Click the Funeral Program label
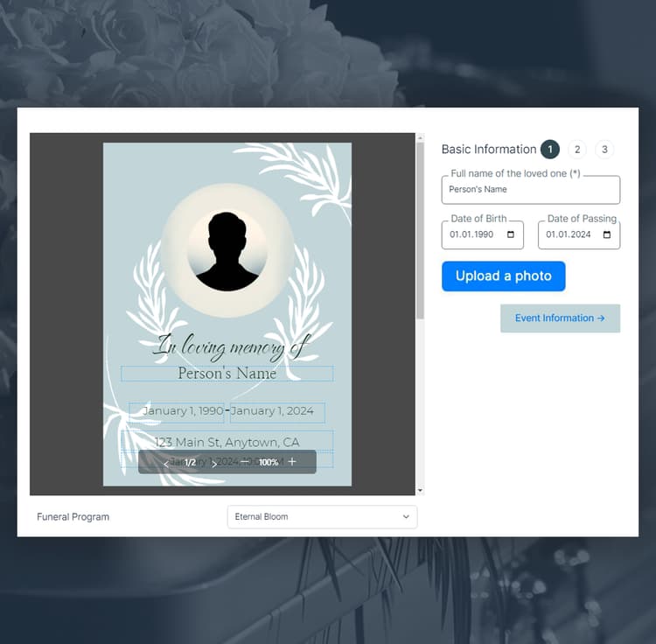The width and height of the screenshot is (656, 644). click(73, 517)
